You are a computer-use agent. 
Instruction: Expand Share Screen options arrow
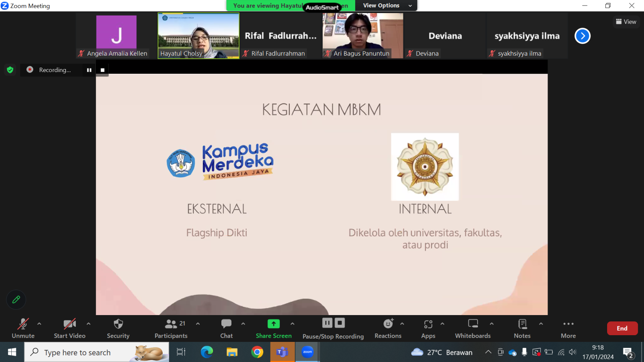point(293,324)
